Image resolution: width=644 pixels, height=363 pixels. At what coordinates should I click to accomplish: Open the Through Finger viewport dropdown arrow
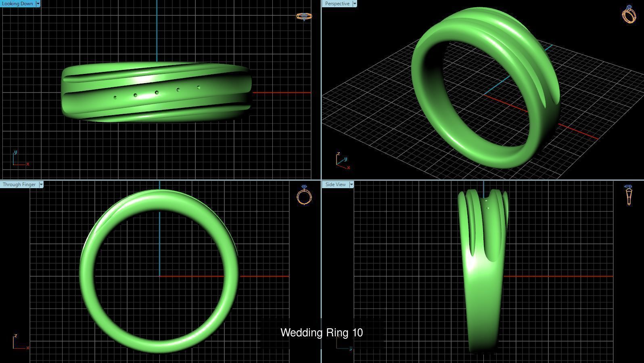tap(41, 185)
